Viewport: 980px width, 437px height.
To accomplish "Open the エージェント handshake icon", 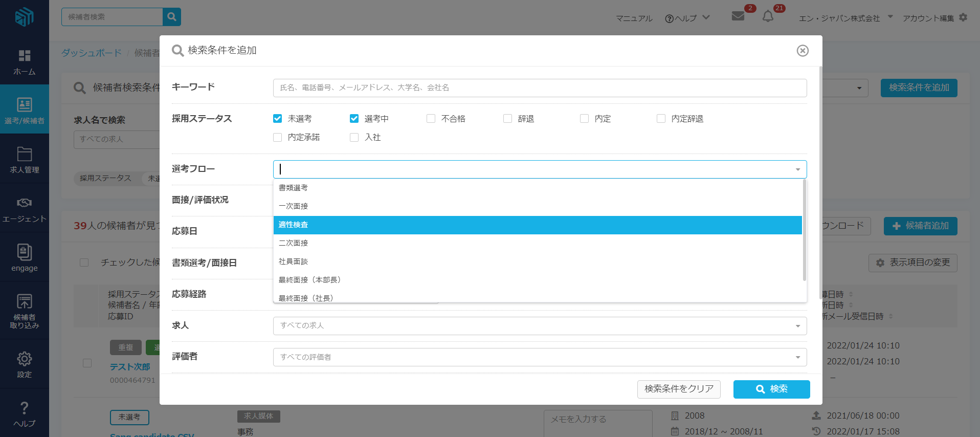I will (x=24, y=203).
